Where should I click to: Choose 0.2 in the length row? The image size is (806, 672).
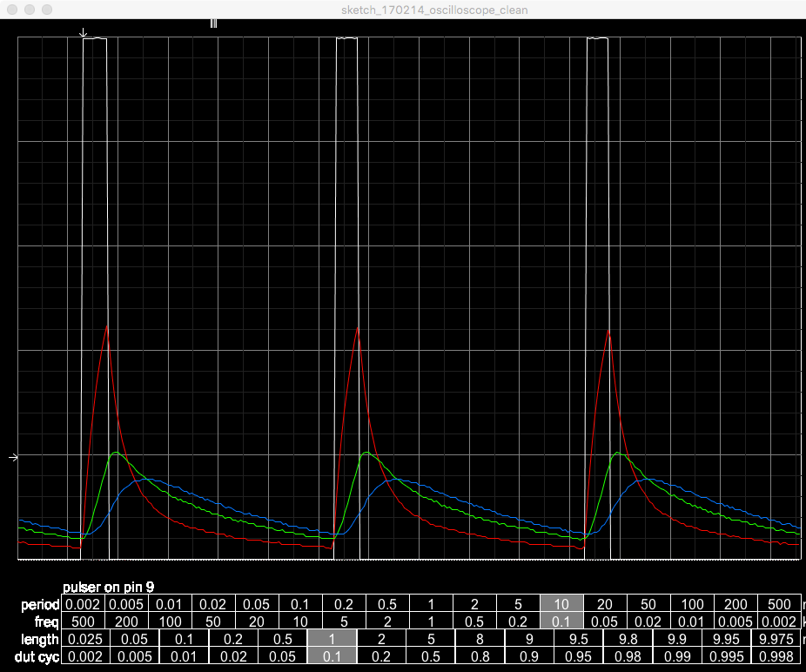pyautogui.click(x=233, y=639)
